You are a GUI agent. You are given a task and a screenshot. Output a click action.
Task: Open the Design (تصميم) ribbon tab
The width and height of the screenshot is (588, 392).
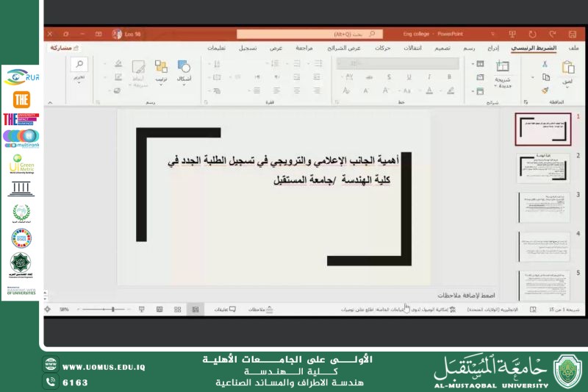442,48
